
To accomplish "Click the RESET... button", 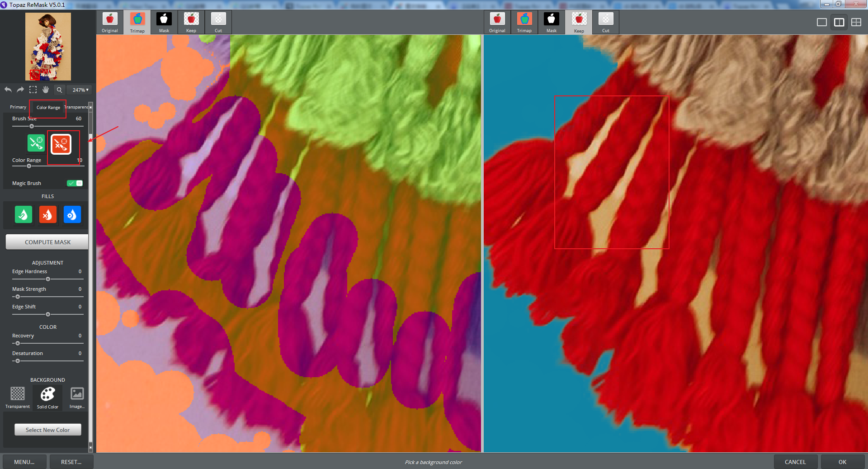I will 71,462.
